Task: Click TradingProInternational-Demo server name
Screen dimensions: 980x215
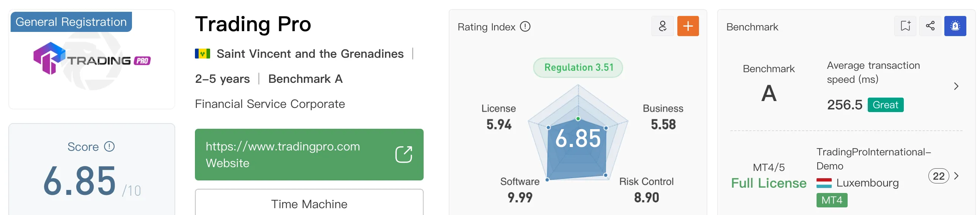Action: 873,159
